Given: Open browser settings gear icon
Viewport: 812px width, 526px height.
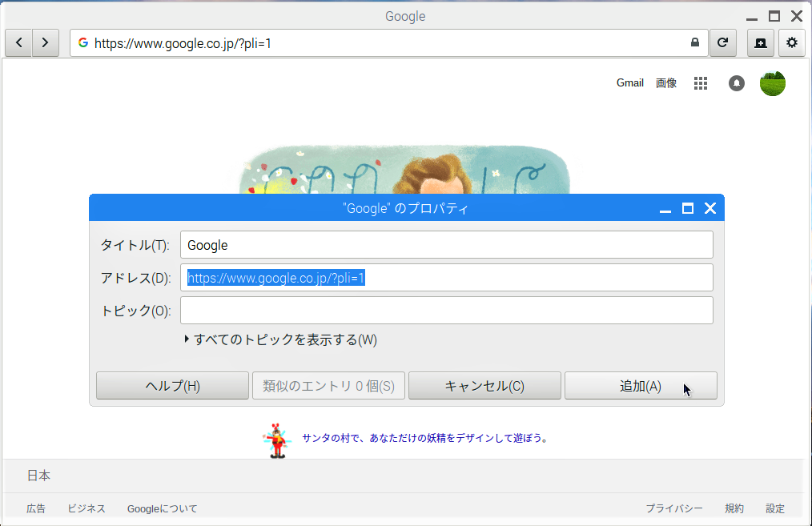Looking at the screenshot, I should pyautogui.click(x=792, y=43).
